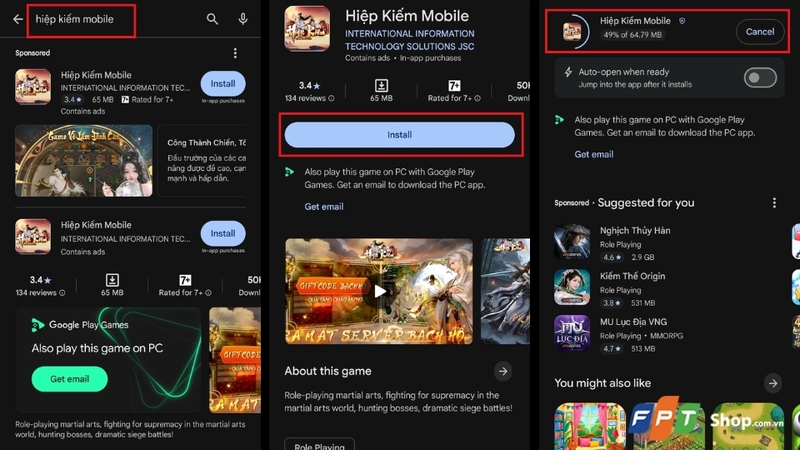
Task: Click the wide Install button
Action: [x=399, y=135]
